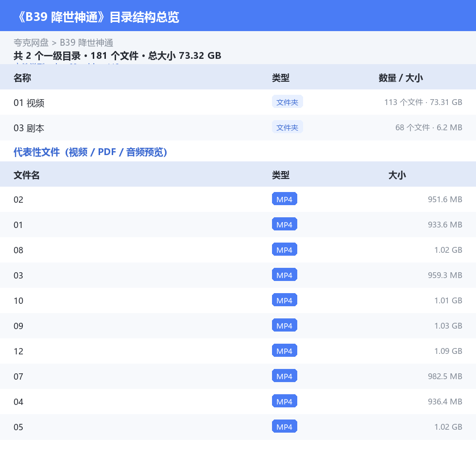Image resolution: width=476 pixels, height=455 pixels.
Task: Click the 文件名 column header
Action: tap(26, 175)
